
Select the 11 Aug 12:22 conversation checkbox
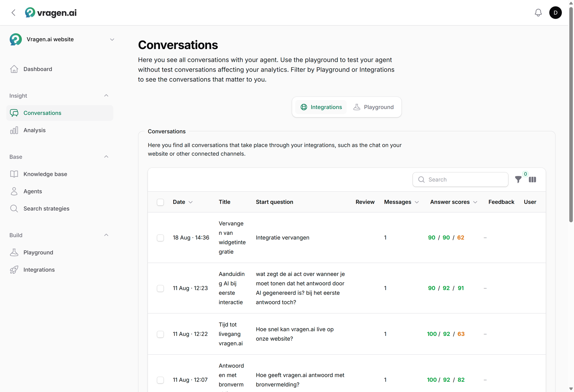(160, 334)
